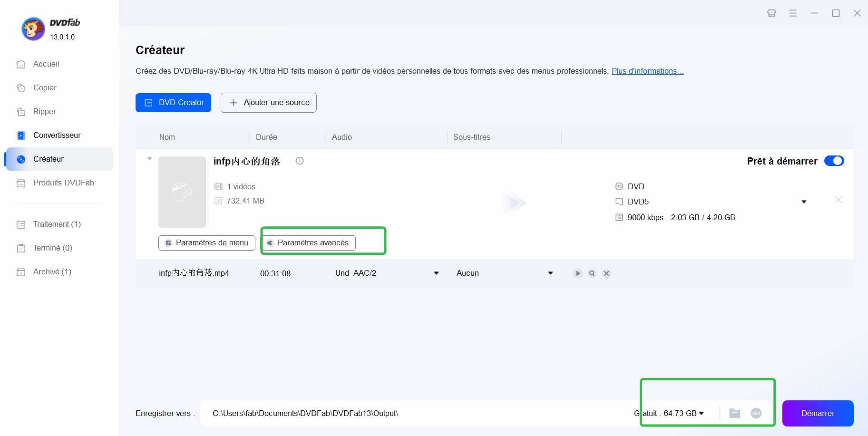Viewport: 868px width, 436px height.
Task: Click the version number 13.0.1.0
Action: click(62, 37)
